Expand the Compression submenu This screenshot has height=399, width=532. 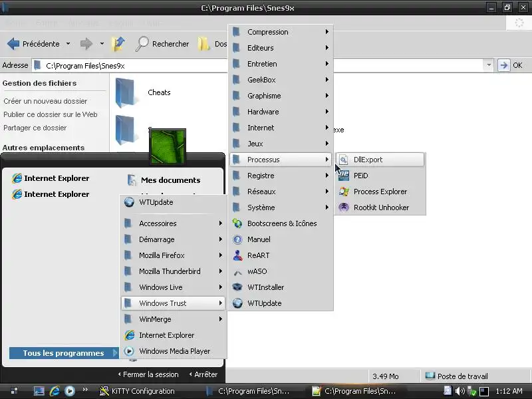click(281, 32)
